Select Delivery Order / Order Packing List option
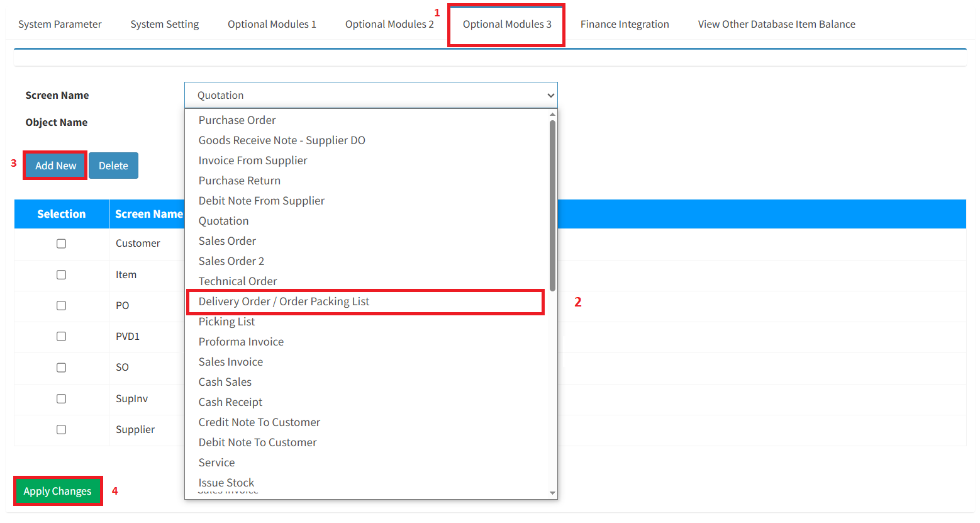This screenshot has width=980, height=523. click(284, 301)
